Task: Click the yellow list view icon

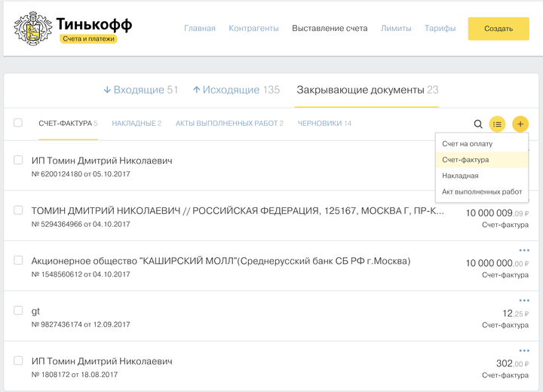Action: pos(497,124)
